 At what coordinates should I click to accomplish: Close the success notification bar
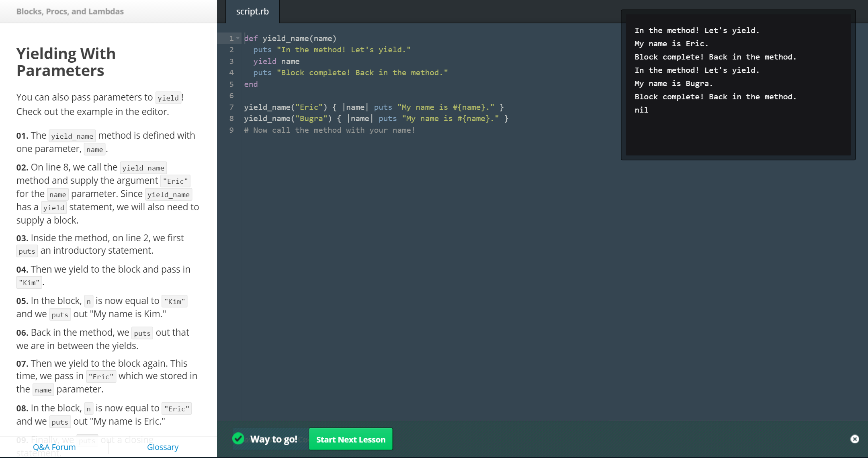pyautogui.click(x=854, y=439)
